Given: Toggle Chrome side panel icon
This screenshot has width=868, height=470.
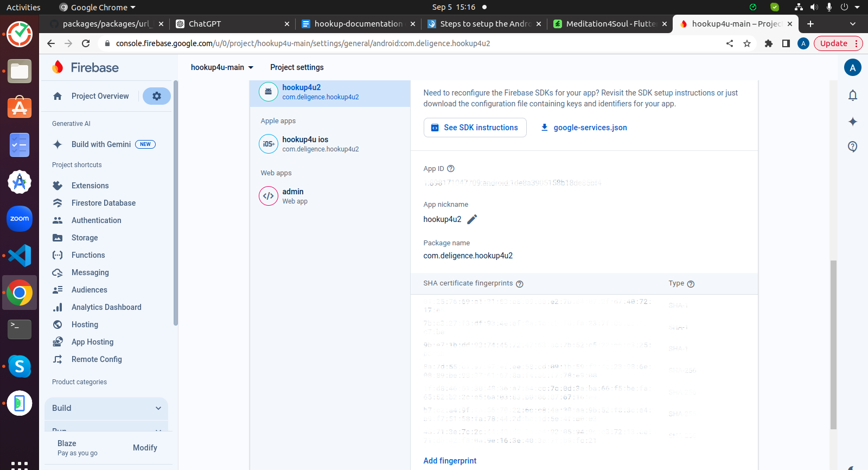Looking at the screenshot, I should pos(786,43).
